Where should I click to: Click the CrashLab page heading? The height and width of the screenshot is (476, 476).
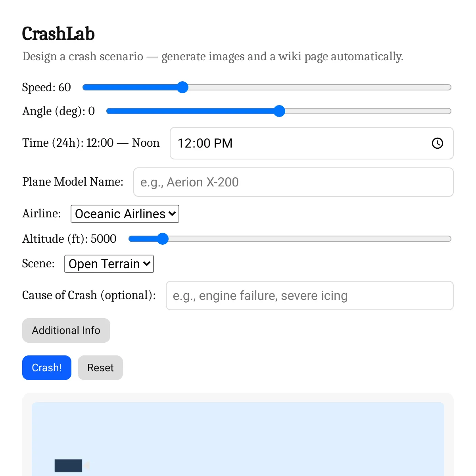pos(58,34)
